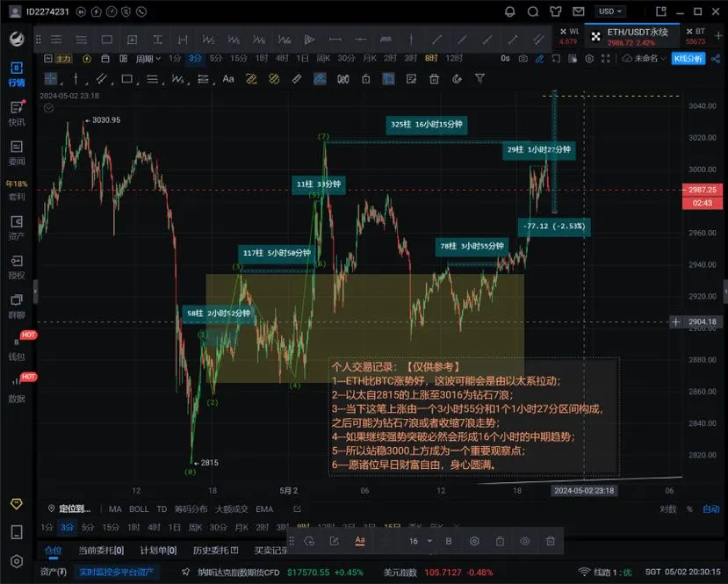The height and width of the screenshot is (584, 728).
Task: Select the 1日 timeframe in top bar
Action: tap(302, 59)
